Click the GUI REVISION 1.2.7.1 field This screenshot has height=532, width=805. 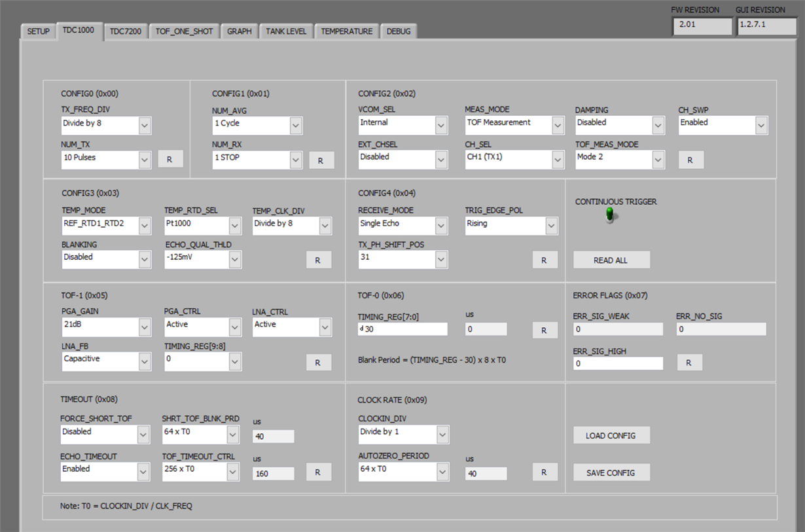pos(766,26)
